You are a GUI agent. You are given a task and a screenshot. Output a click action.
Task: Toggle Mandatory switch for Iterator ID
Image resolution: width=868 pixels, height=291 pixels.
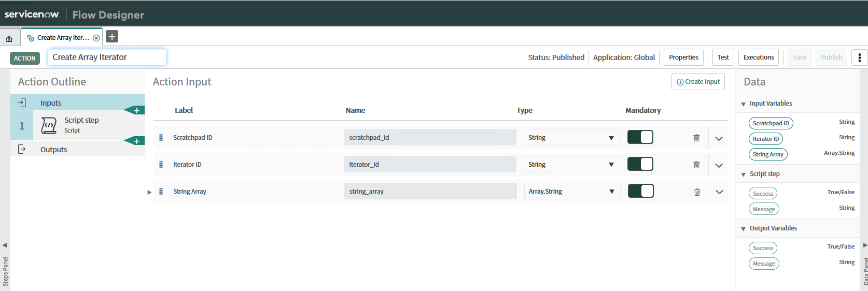click(640, 164)
